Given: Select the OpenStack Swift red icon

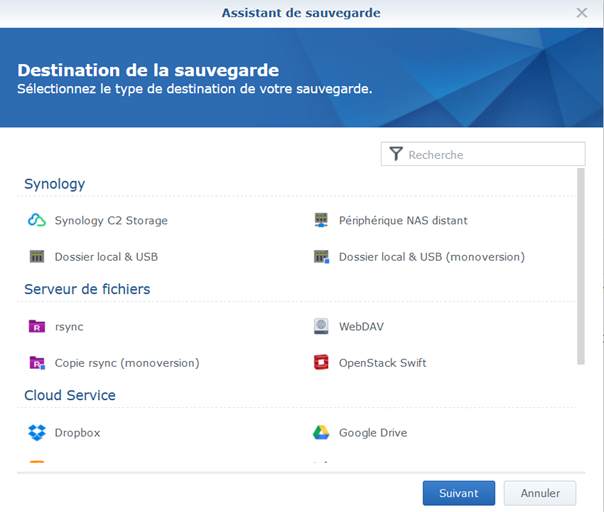Looking at the screenshot, I should coord(321,363).
